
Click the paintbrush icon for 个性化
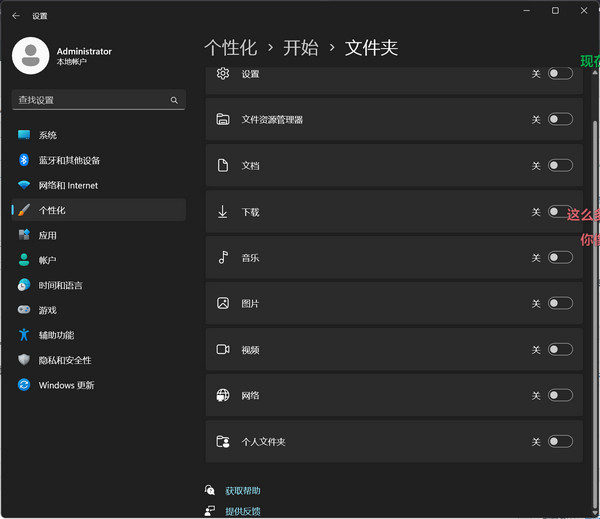click(24, 210)
